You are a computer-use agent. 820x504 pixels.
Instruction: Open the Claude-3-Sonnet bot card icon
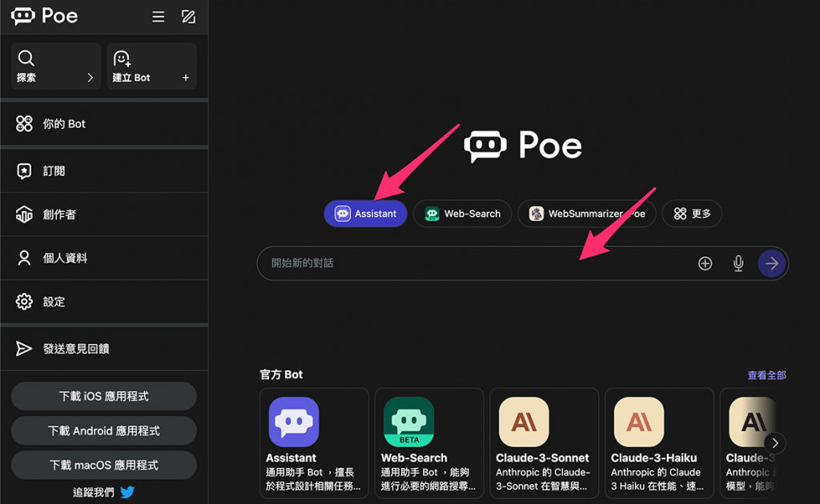524,422
